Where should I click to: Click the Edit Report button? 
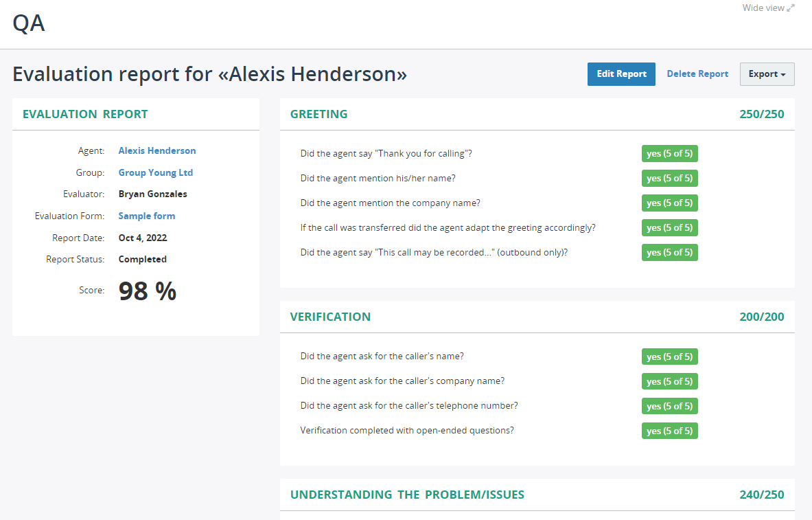point(621,74)
